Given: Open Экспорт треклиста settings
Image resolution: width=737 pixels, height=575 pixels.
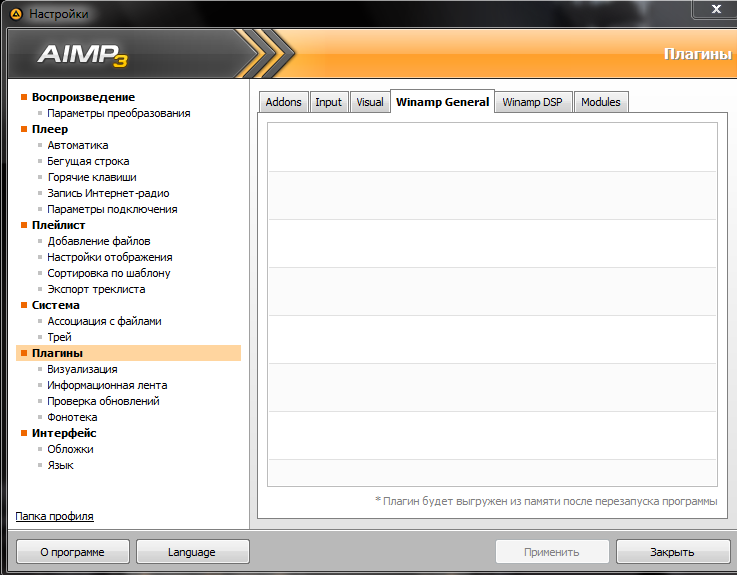Looking at the screenshot, I should (96, 289).
